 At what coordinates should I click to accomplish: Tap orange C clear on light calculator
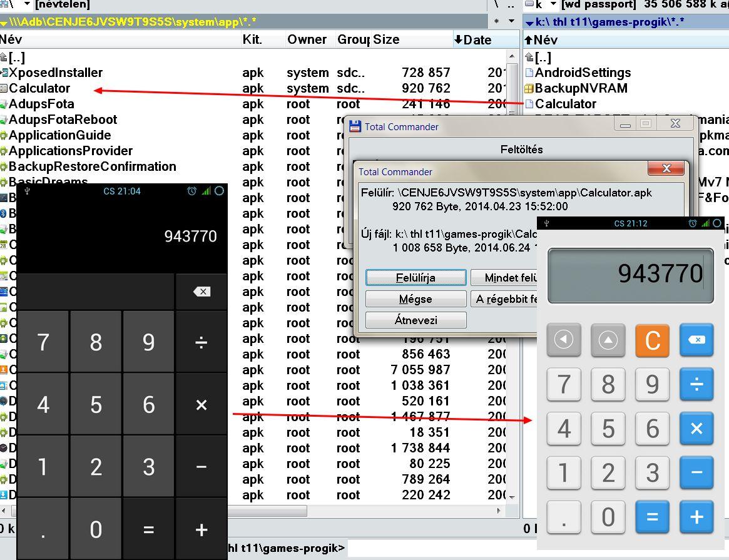[x=652, y=340]
